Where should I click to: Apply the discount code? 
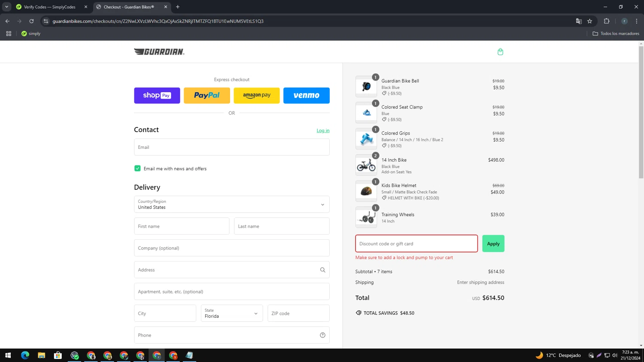493,244
